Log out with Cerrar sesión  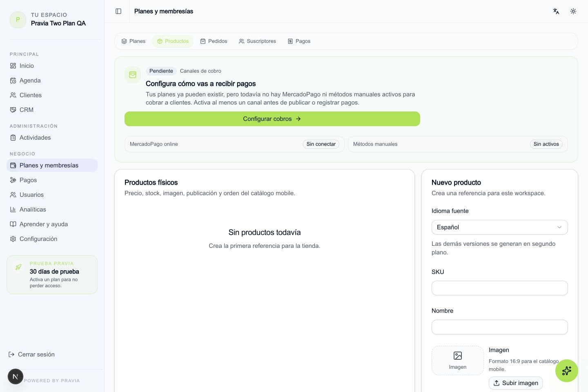tap(31, 354)
